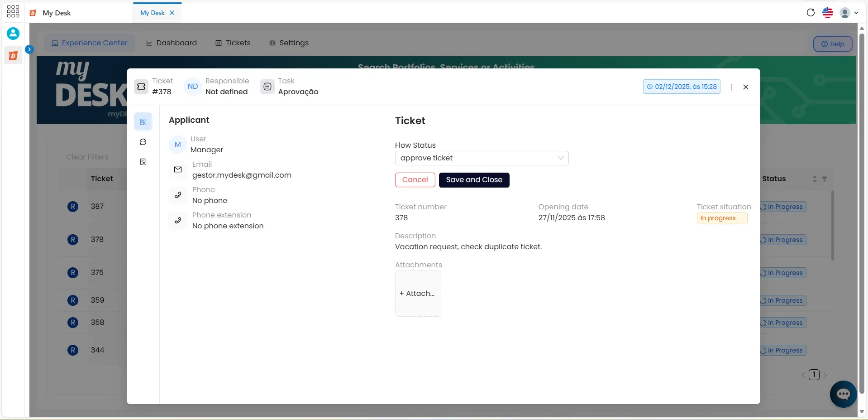Viewport: 868px width, 420px height.
Task: Switch to the Tickets tab
Action: click(233, 43)
